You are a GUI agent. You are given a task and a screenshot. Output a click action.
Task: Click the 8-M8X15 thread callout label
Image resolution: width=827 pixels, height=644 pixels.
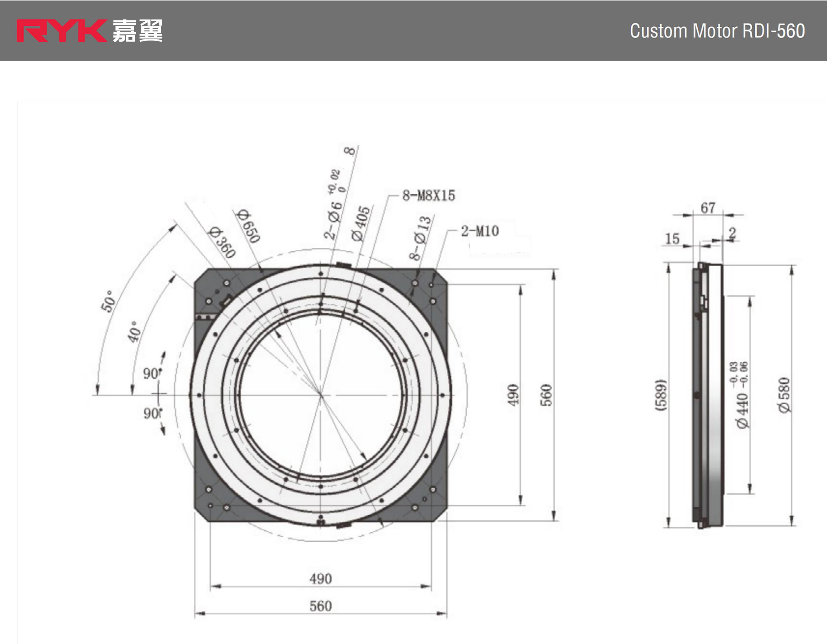[429, 196]
